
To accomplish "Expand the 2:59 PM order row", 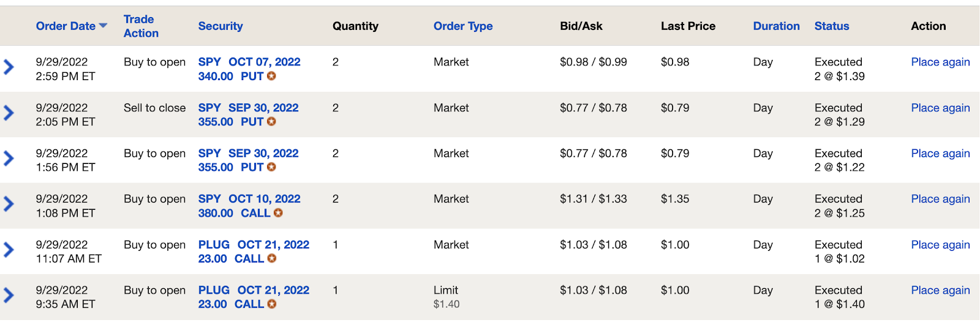I will (9, 67).
